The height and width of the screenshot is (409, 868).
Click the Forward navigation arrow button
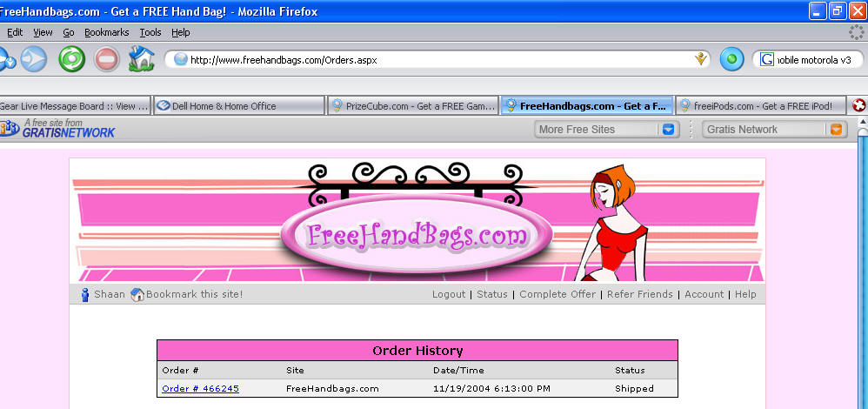[x=34, y=59]
